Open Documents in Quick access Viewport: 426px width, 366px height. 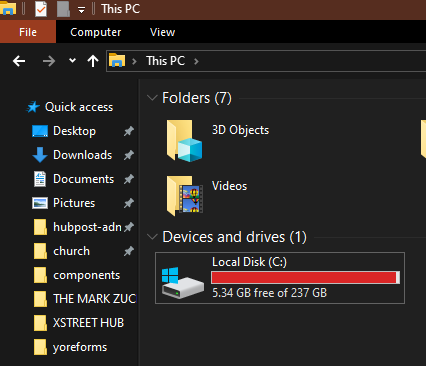84,179
